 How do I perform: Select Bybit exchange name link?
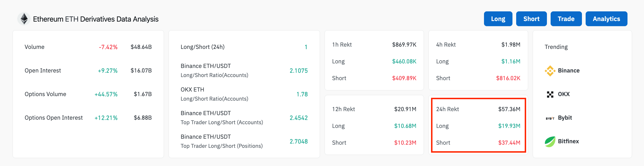(x=565, y=118)
